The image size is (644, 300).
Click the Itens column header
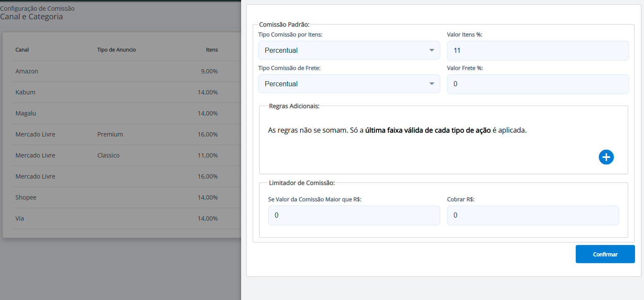(x=212, y=50)
